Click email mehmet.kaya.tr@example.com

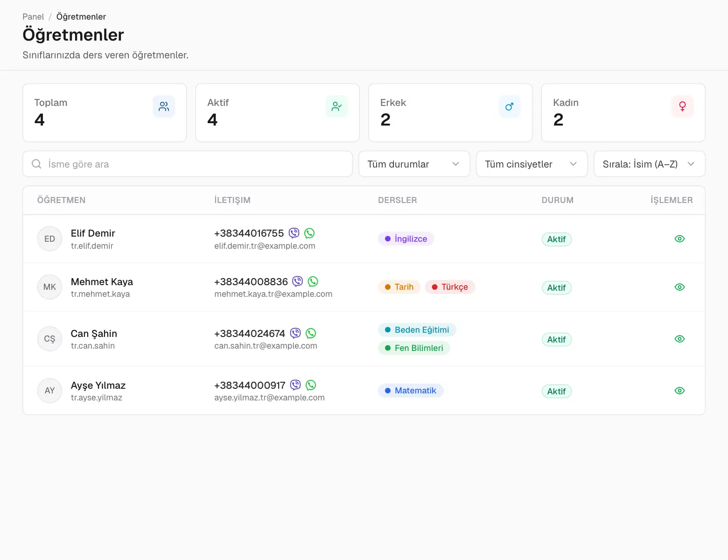[273, 294]
